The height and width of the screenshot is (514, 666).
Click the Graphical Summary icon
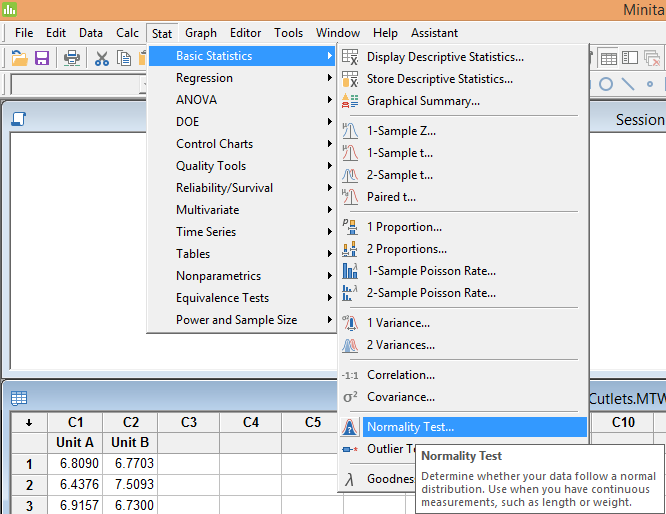(x=350, y=101)
